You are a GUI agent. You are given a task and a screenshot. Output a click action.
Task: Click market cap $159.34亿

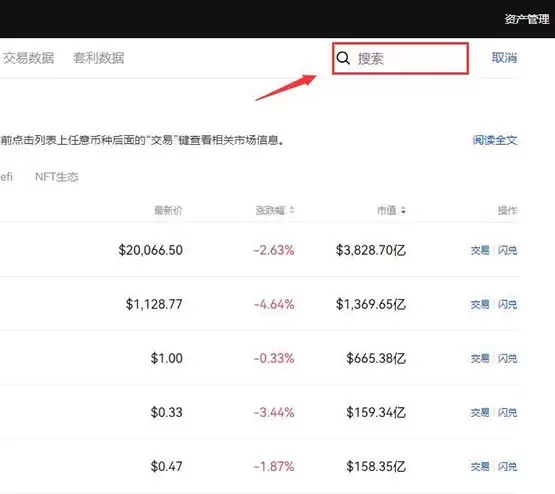click(376, 413)
